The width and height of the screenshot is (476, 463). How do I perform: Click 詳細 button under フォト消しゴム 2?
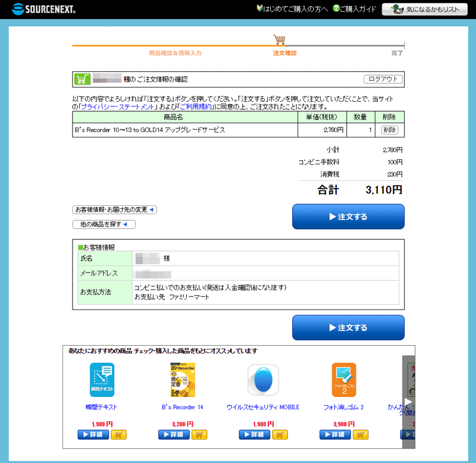pyautogui.click(x=335, y=435)
